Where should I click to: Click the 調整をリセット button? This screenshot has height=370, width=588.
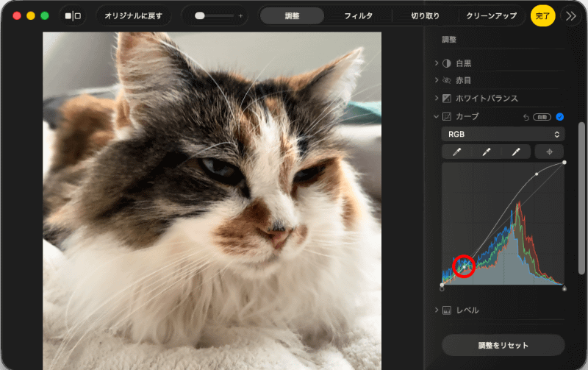tap(503, 345)
